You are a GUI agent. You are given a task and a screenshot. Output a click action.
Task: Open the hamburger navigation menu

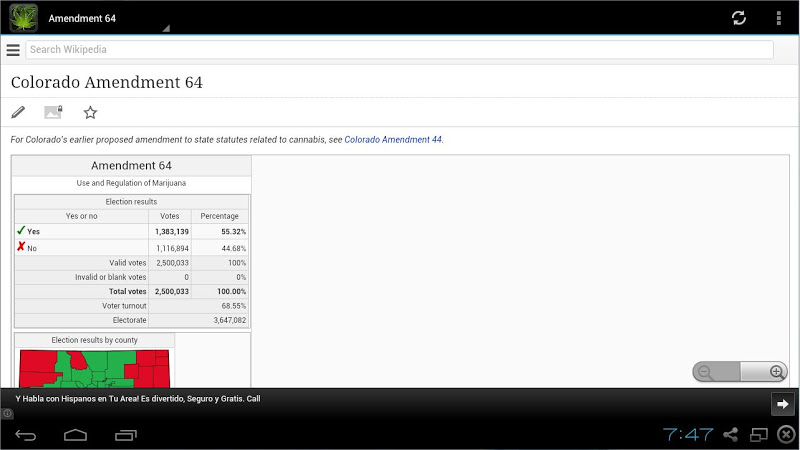(x=13, y=49)
